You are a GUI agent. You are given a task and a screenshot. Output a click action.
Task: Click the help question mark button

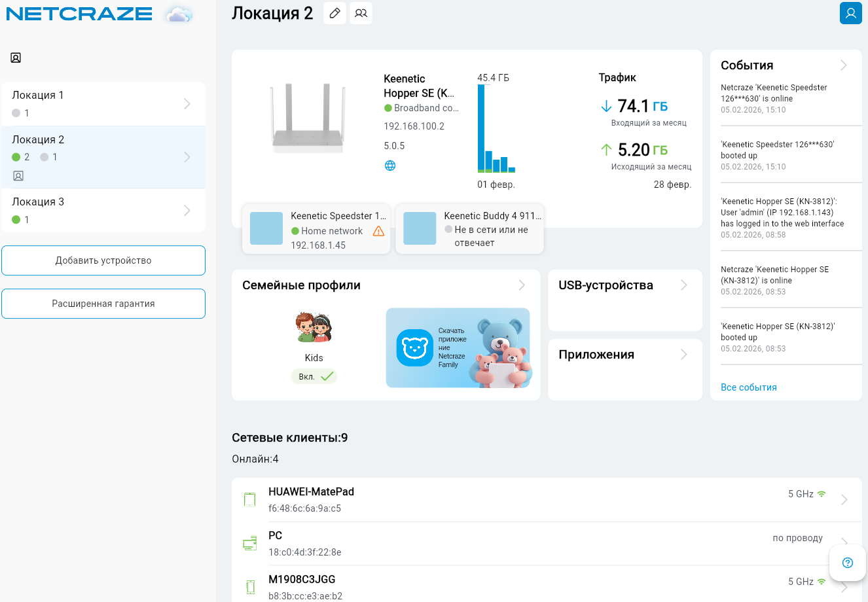pyautogui.click(x=847, y=563)
